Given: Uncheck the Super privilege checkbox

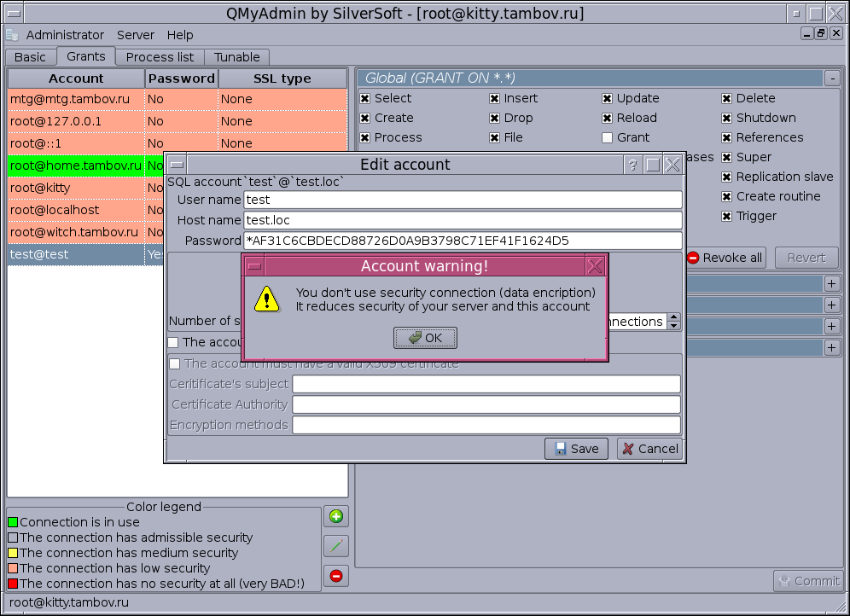Looking at the screenshot, I should click(726, 157).
